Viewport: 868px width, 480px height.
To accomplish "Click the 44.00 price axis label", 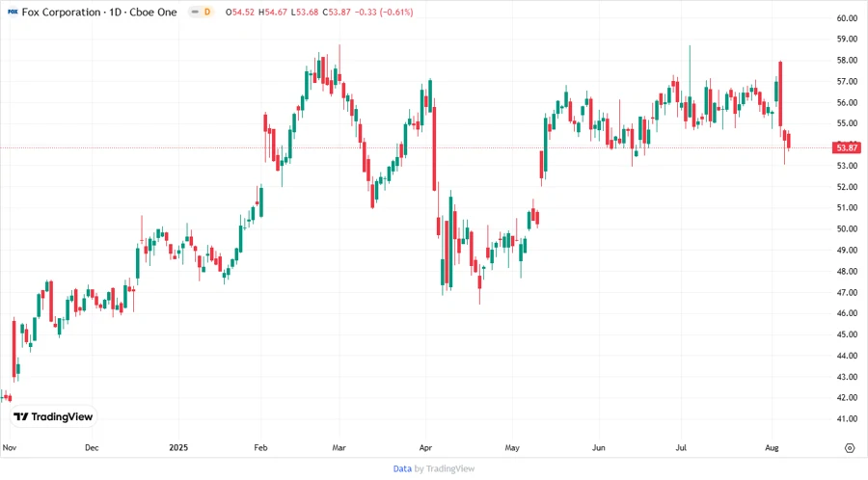I will tap(847, 355).
